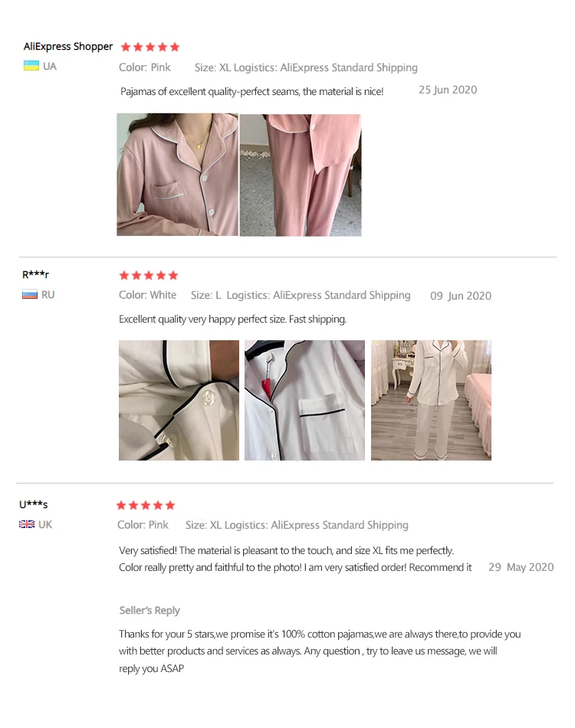Click the AliExpress Shopper reviewer name
This screenshot has width=575, height=728.
coord(68,47)
